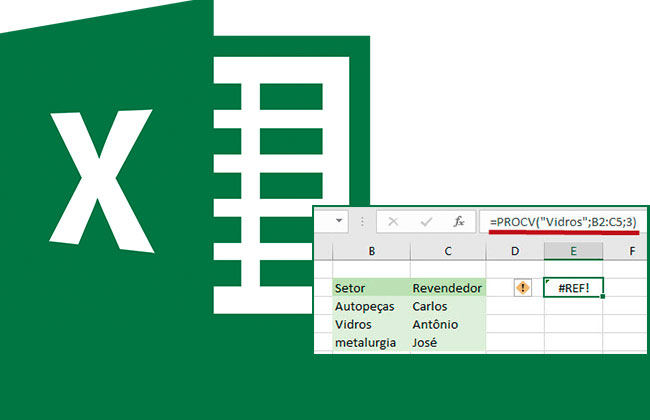Open the error warning indicator beside #REF!
The height and width of the screenshot is (420, 650).
[523, 288]
